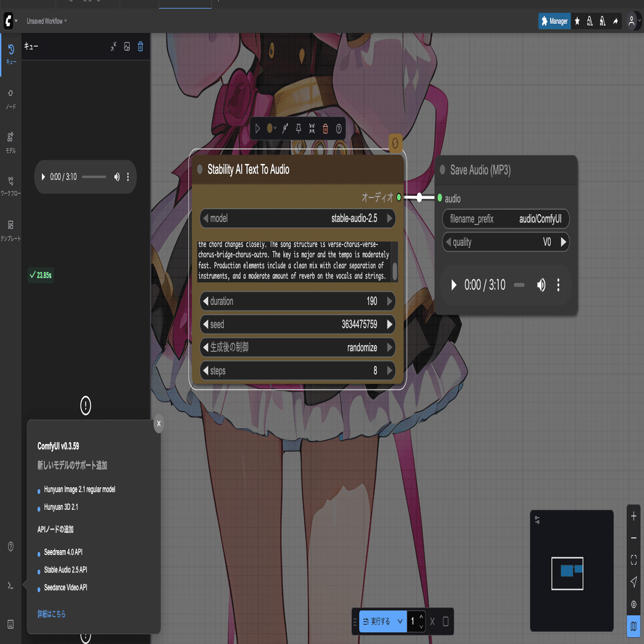This screenshot has height=644, width=644.
Task: Open the help center icon in sidebar
Action: point(11,546)
